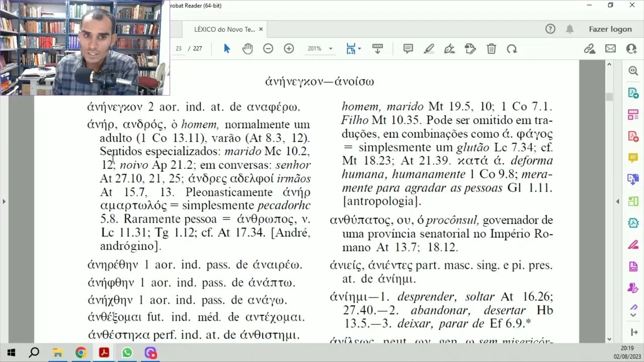The width and height of the screenshot is (644, 362).
Task: Click the vertical scrollbar thumb
Action: 609,97
